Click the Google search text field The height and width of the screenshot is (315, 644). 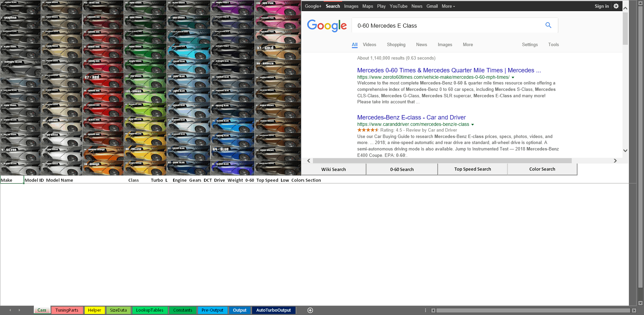(x=449, y=26)
